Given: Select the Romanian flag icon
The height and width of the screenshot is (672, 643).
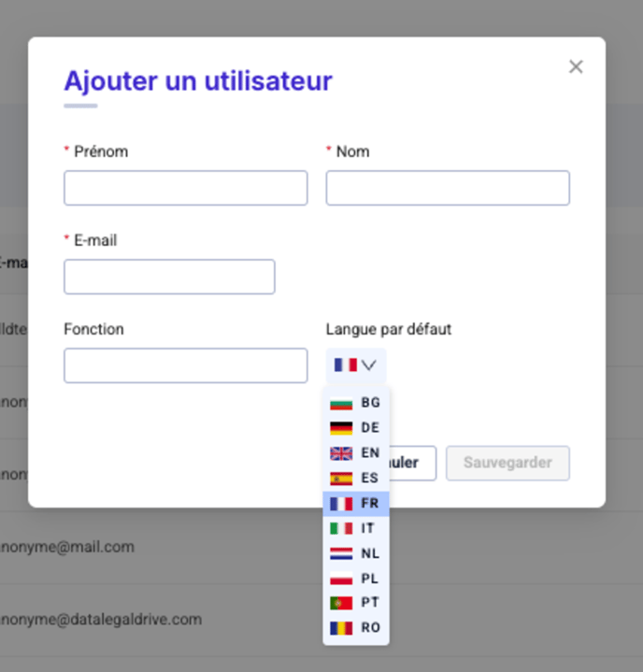Looking at the screenshot, I should point(341,628).
